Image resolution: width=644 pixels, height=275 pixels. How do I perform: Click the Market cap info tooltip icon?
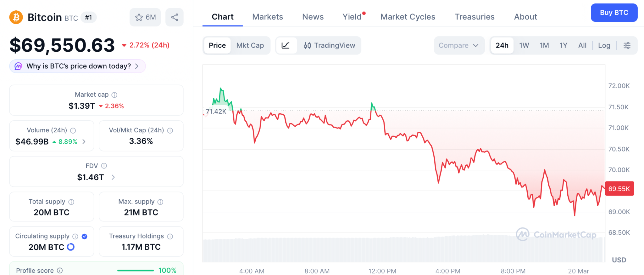(114, 95)
